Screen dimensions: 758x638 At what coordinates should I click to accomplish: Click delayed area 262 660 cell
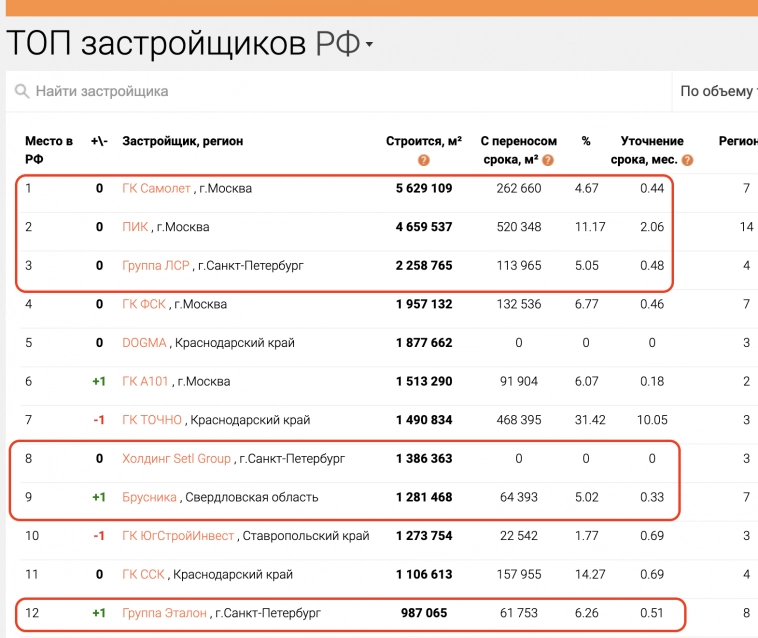(x=519, y=188)
